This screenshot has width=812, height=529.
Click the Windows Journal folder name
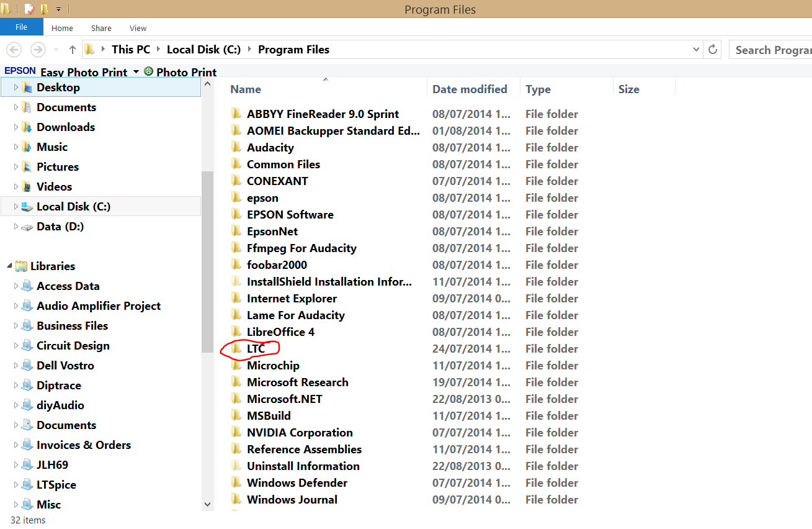[292, 499]
